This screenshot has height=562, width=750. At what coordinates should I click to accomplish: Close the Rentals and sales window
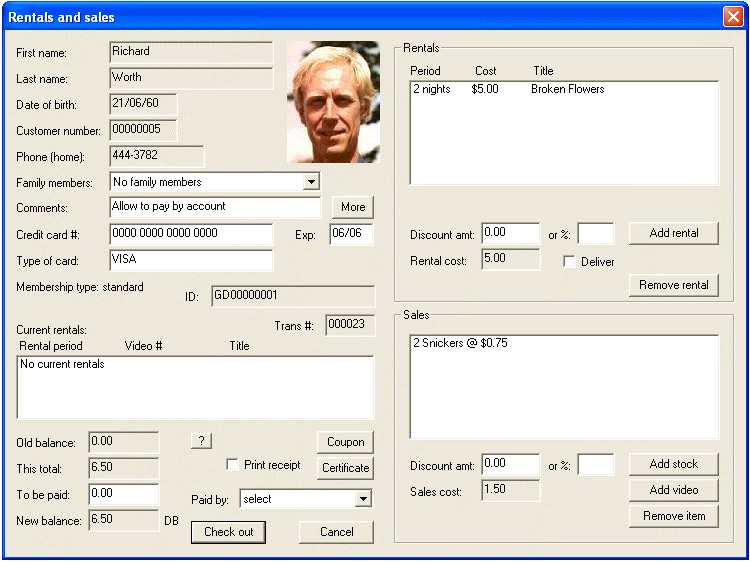[732, 17]
